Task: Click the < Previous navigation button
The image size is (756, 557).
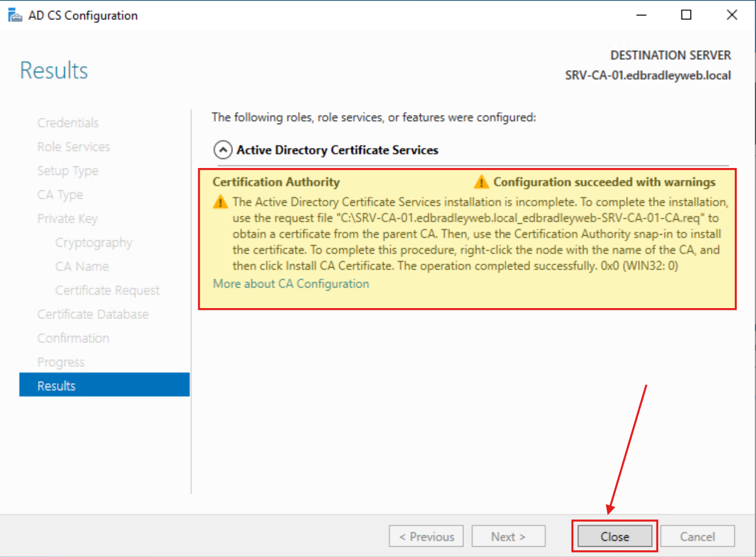Action: pyautogui.click(x=426, y=536)
